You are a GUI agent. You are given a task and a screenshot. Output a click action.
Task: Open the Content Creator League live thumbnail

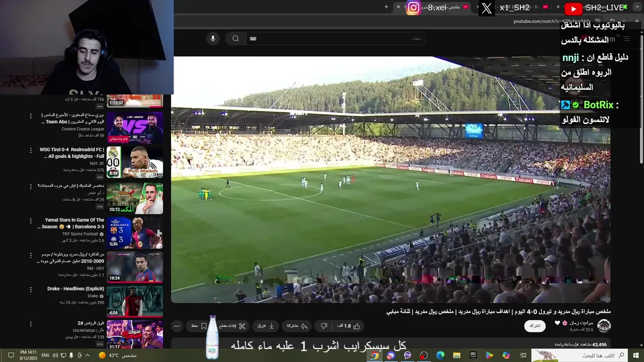coord(135,128)
